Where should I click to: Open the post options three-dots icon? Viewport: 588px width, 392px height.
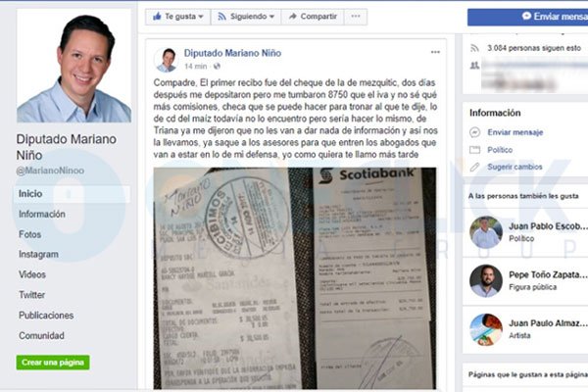click(435, 52)
